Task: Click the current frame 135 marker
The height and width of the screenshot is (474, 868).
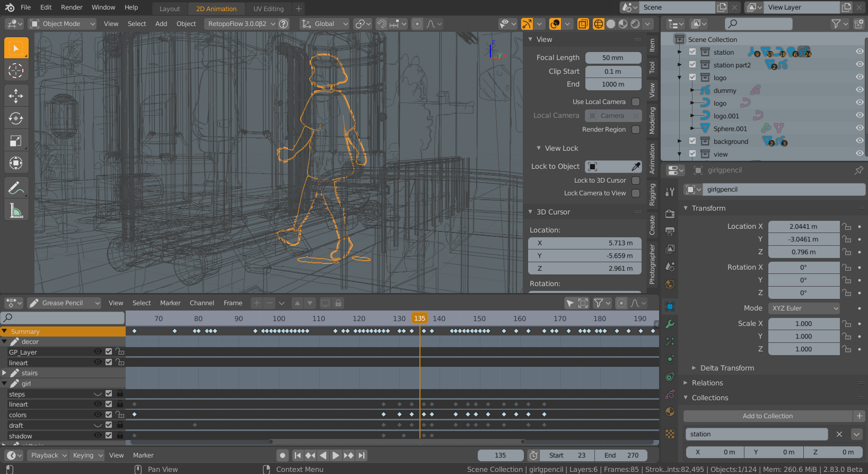Action: [x=419, y=318]
